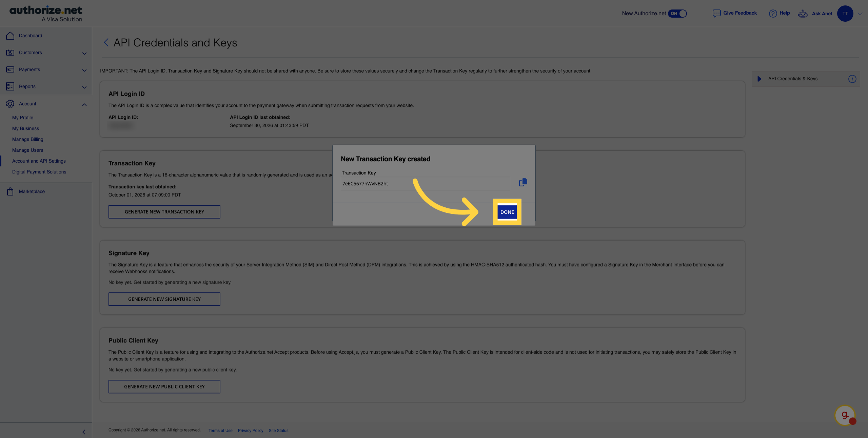Open Digital Payment Solutions
Screen dimensions: 868x438
tap(39, 172)
